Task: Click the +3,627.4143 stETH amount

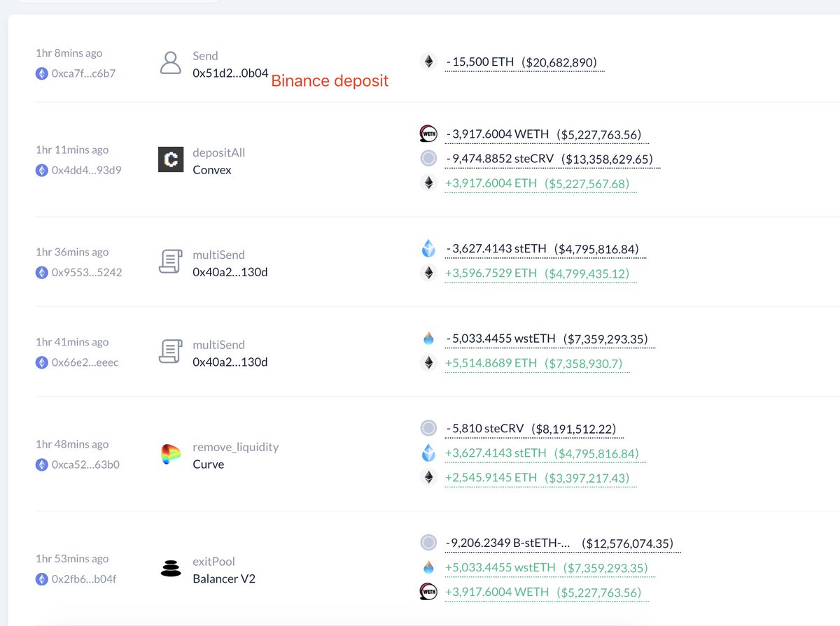Action: 496,453
